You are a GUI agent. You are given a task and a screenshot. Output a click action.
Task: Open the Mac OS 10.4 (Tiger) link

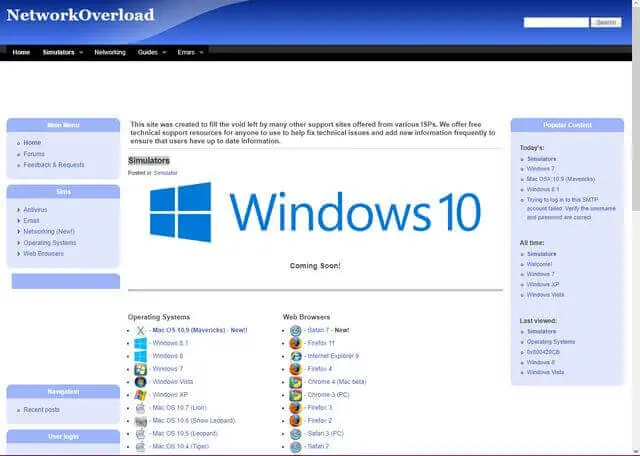pos(180,446)
